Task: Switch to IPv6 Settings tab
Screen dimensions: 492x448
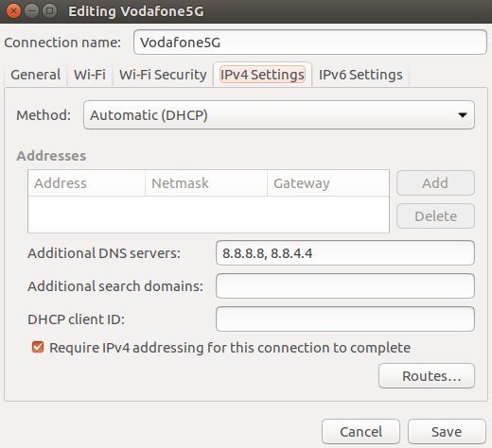Action: tap(360, 75)
